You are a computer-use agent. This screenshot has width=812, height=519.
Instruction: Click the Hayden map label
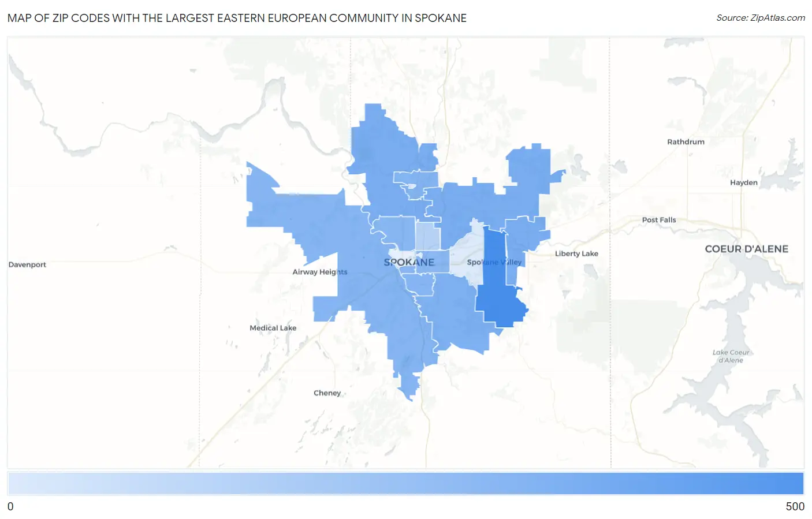tap(743, 182)
